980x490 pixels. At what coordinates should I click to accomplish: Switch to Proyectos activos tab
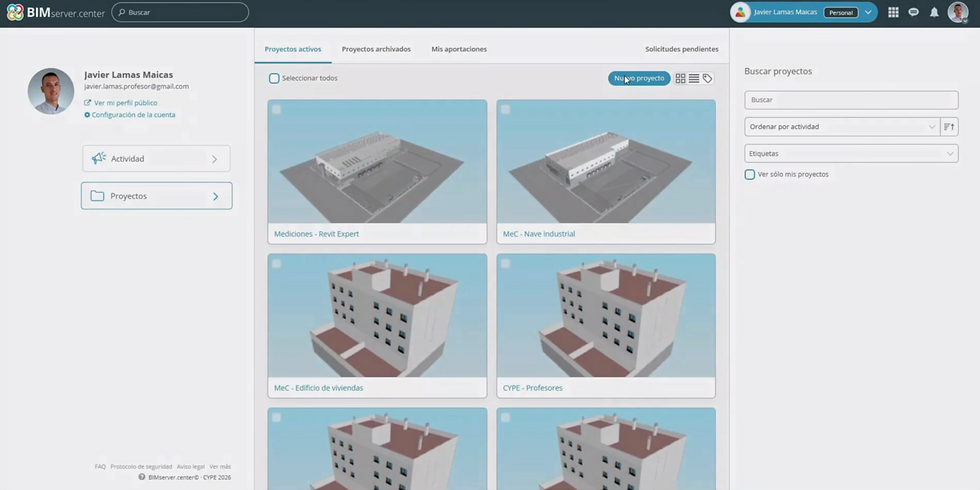point(292,49)
